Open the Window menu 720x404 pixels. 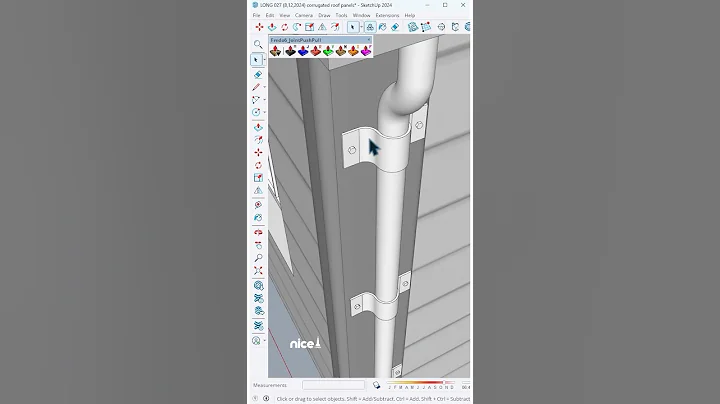coord(361,15)
